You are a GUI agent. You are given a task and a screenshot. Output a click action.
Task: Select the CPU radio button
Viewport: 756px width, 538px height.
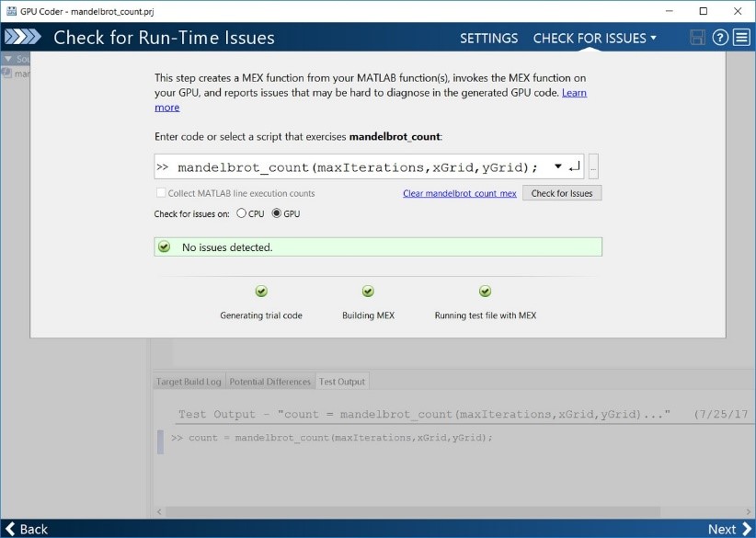244,213
